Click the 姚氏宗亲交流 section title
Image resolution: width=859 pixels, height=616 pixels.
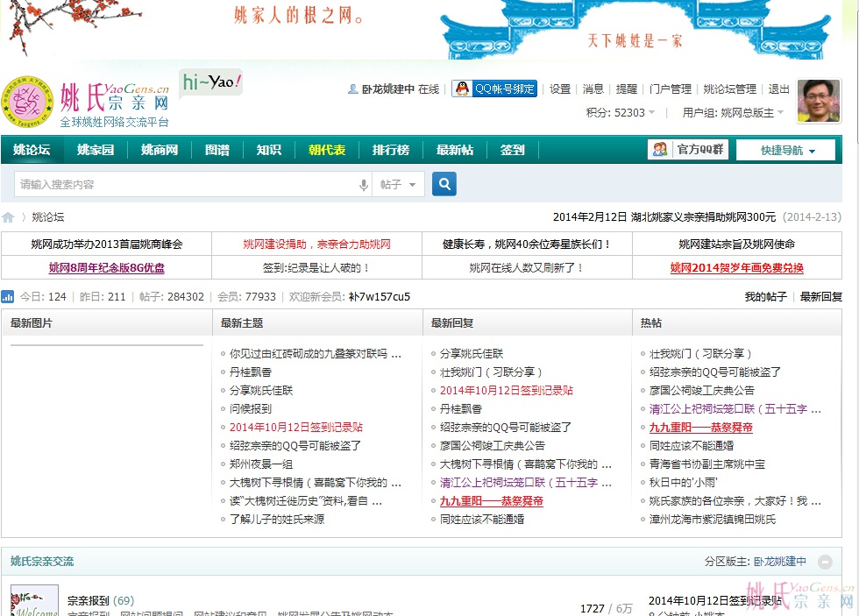pyautogui.click(x=42, y=562)
